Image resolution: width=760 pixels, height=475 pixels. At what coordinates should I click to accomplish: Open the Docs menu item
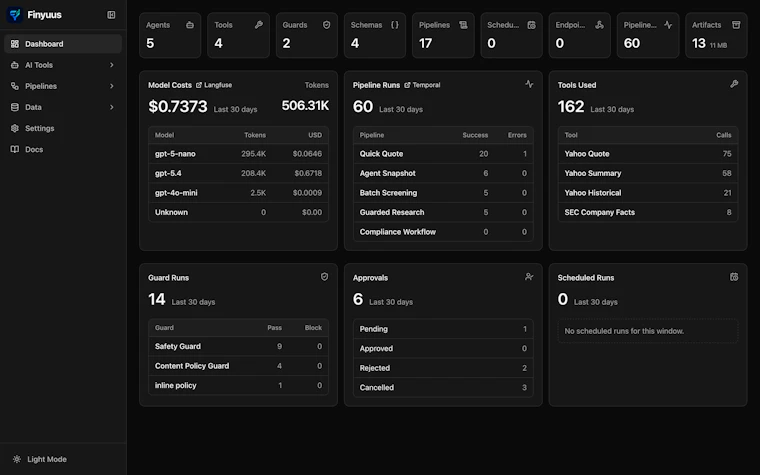[63, 149]
